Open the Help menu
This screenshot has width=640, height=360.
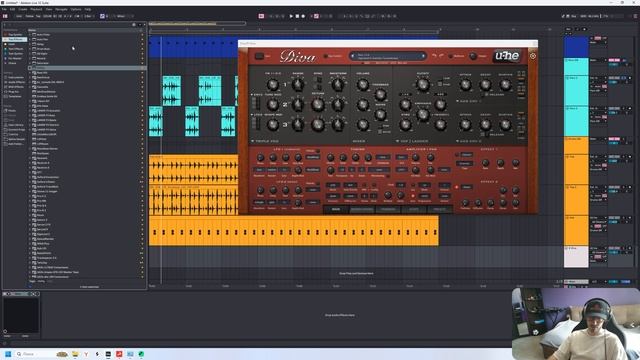(x=88, y=9)
